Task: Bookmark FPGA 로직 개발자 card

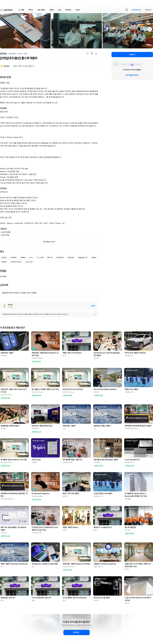Action: 150,334
